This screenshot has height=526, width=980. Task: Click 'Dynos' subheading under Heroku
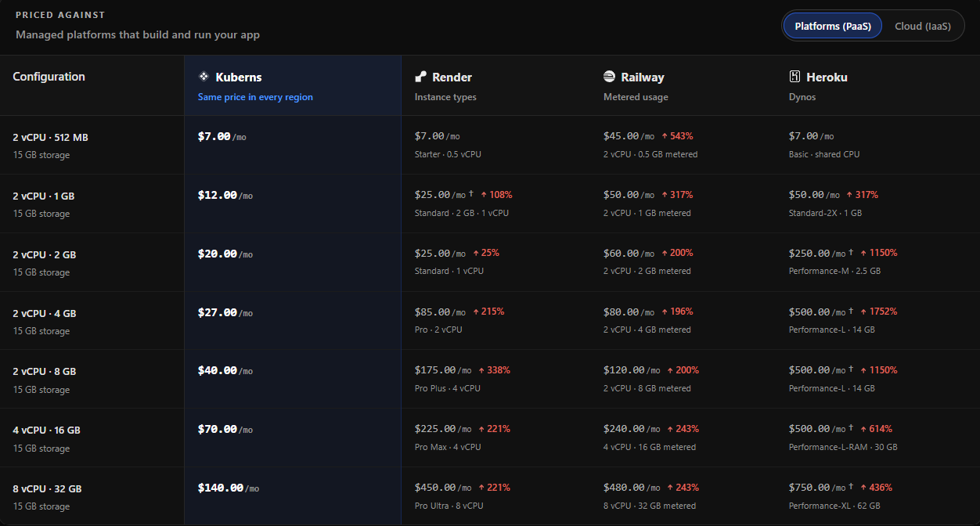point(802,97)
